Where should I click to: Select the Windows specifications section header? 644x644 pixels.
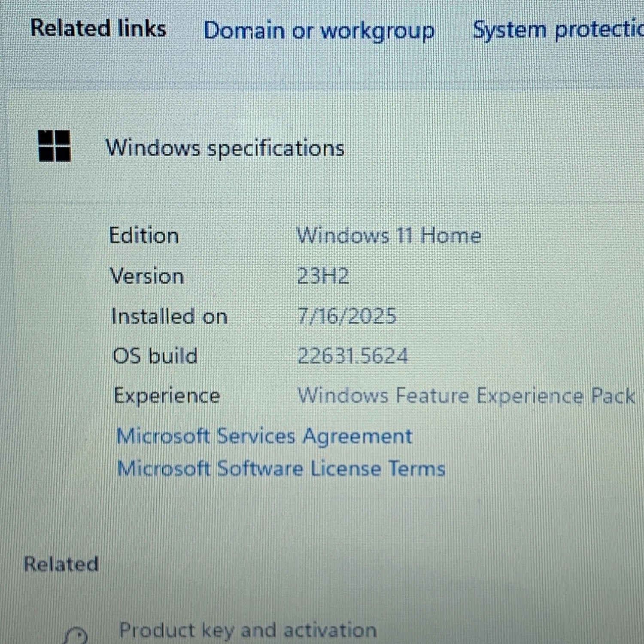225,148
